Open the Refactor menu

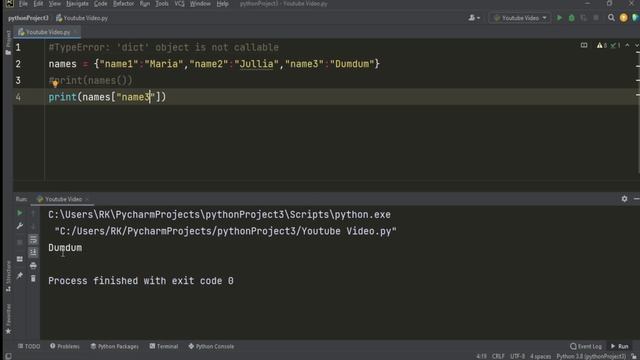(x=123, y=4)
